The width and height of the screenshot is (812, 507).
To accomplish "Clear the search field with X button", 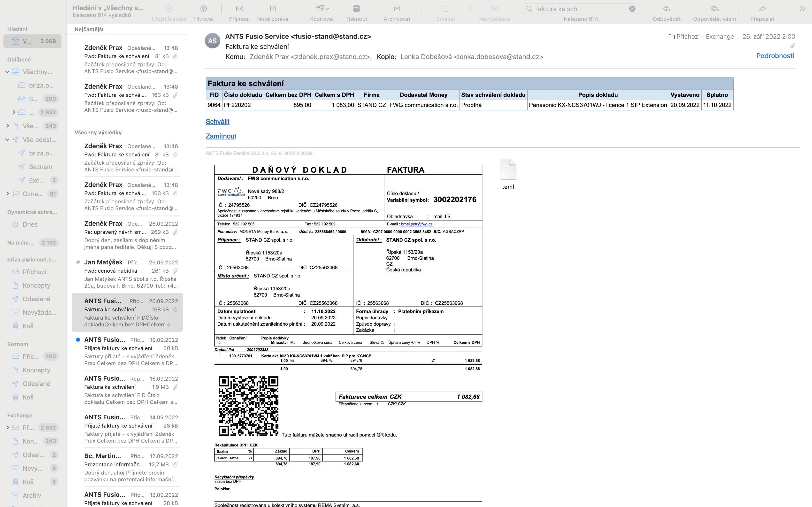I will [632, 9].
